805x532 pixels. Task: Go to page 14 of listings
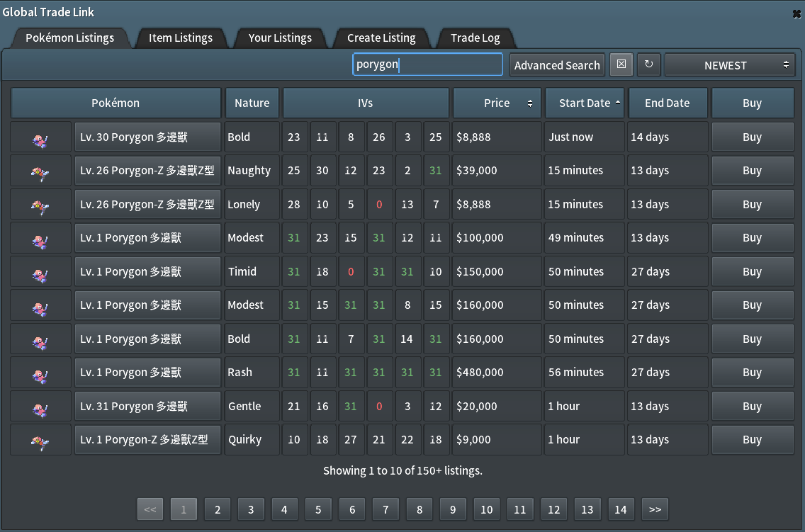(621, 509)
